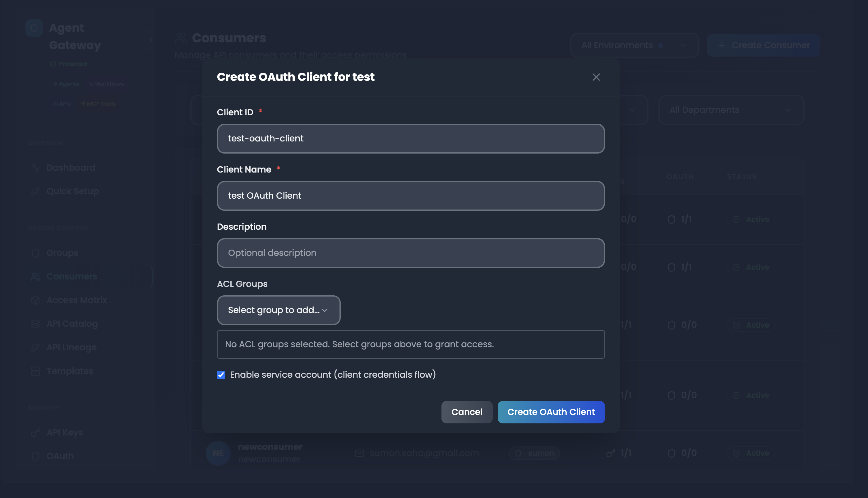868x498 pixels.
Task: Expand the All Environments dropdown
Action: click(634, 45)
